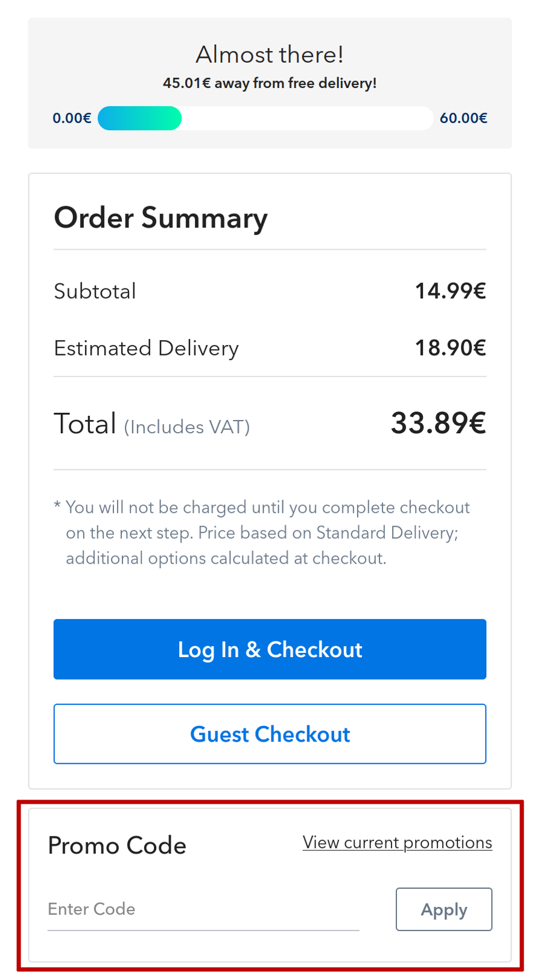543x980 pixels.
Task: Apply the promo code
Action: 443,909
